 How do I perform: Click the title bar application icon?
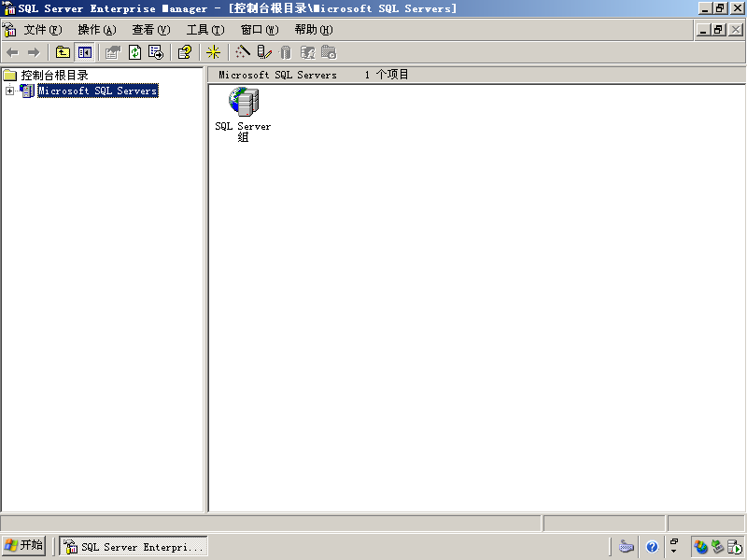click(x=9, y=8)
